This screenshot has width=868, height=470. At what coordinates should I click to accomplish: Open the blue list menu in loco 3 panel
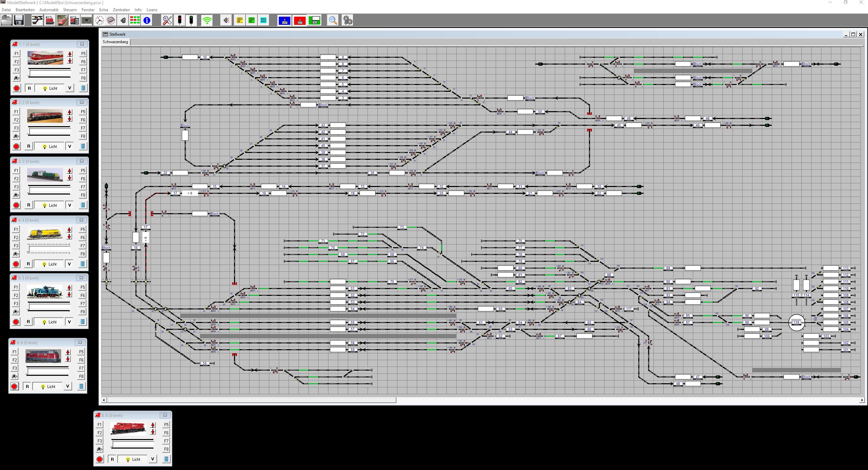[x=83, y=205]
